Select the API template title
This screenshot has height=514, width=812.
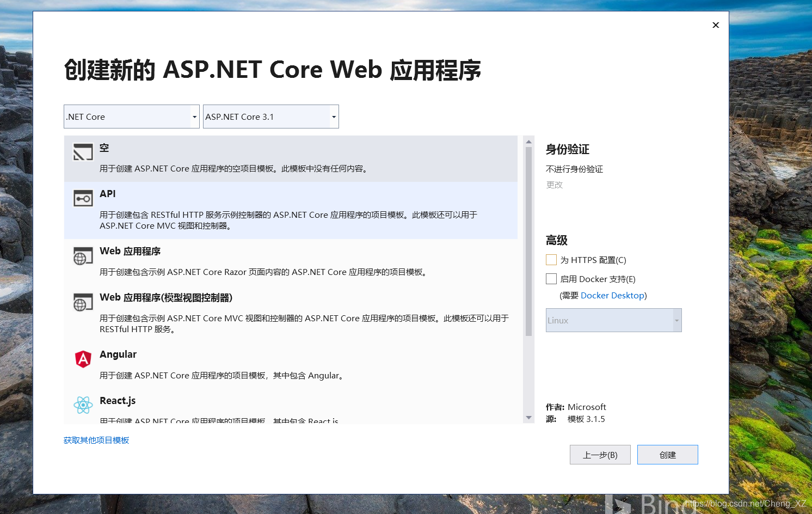point(108,194)
